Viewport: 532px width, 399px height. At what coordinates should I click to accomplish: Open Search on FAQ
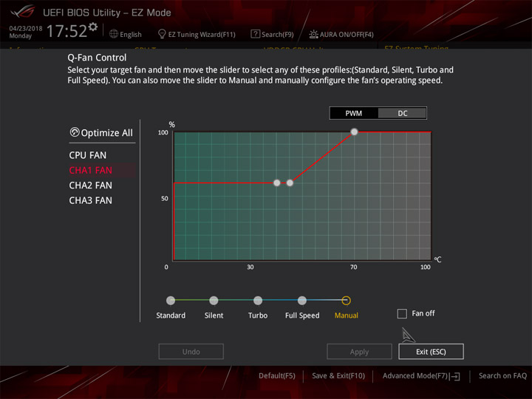coord(502,376)
